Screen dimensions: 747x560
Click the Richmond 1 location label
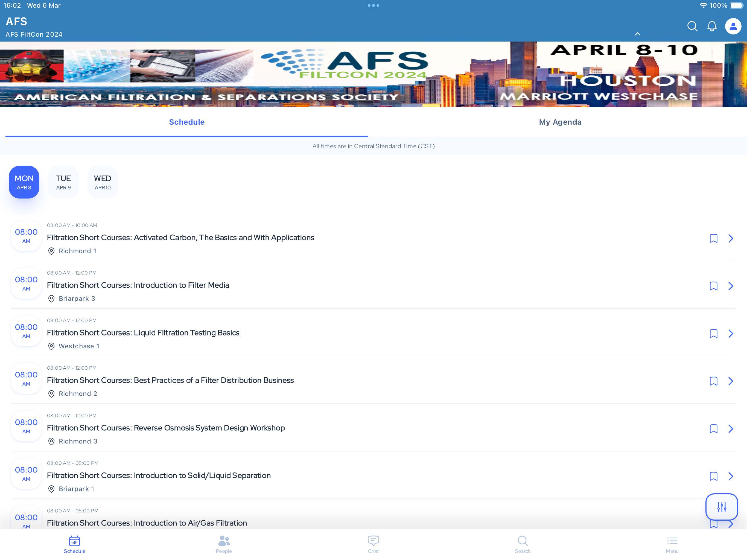[x=78, y=251]
